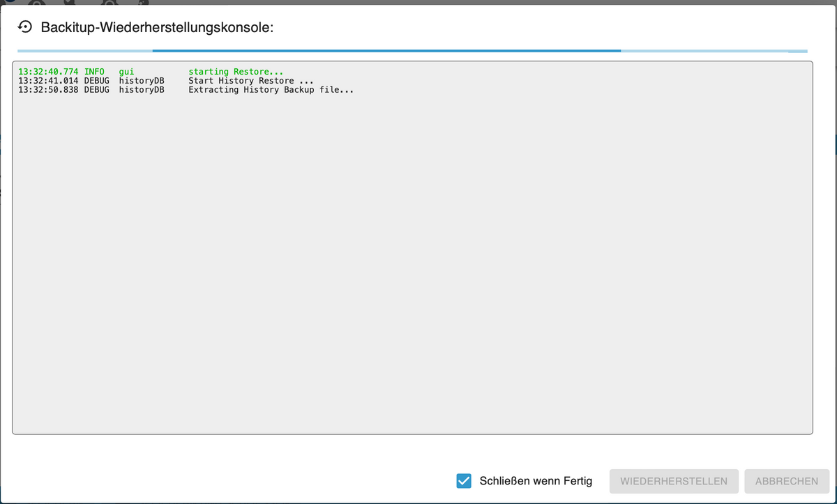837x504 pixels.
Task: Click the "starting Restore..." log line
Action: [236, 72]
